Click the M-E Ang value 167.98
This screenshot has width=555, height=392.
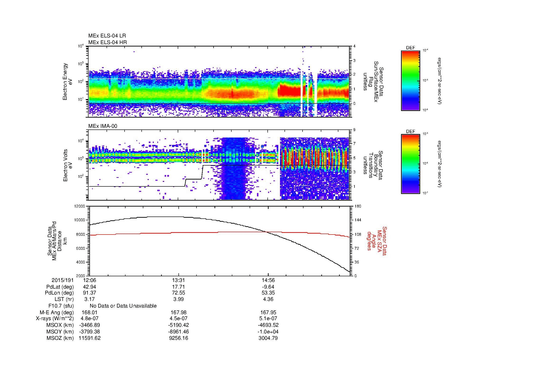pyautogui.click(x=178, y=313)
